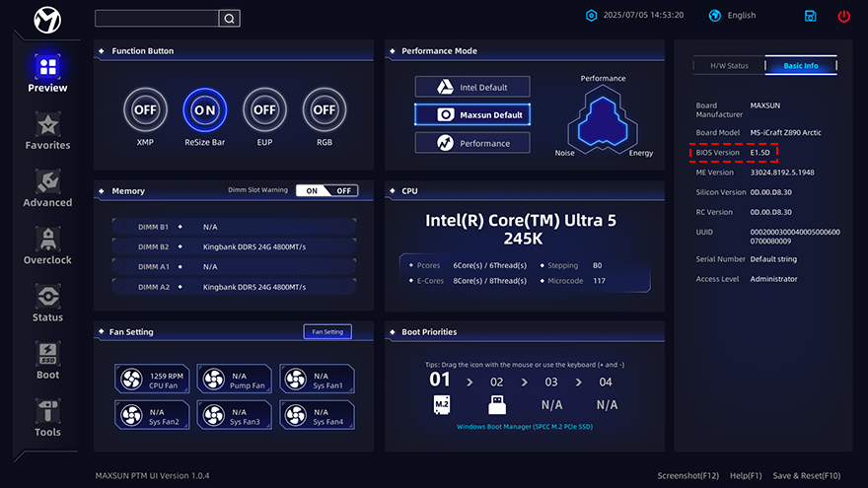Click the ME Version 33024.8192.5.1948 value

pos(782,173)
